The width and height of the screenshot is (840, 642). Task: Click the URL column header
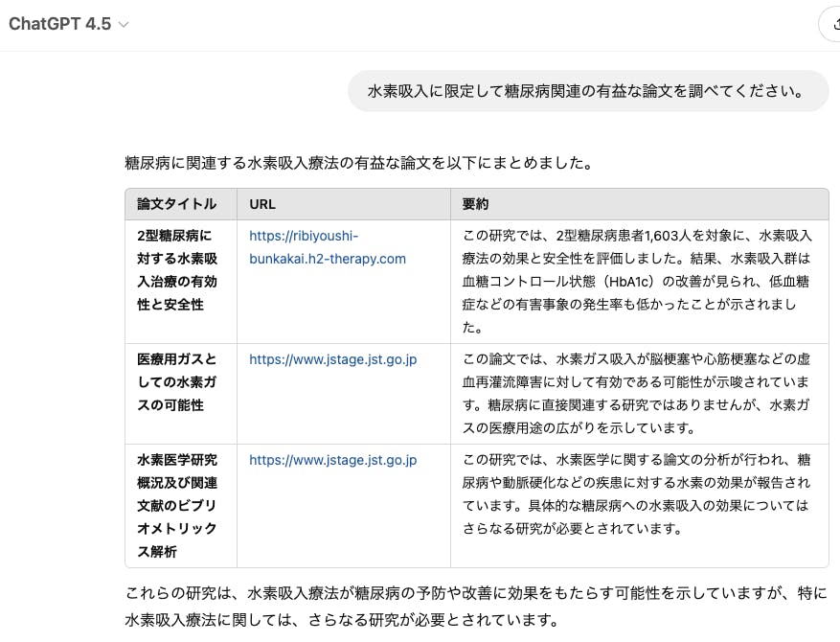pyautogui.click(x=262, y=204)
